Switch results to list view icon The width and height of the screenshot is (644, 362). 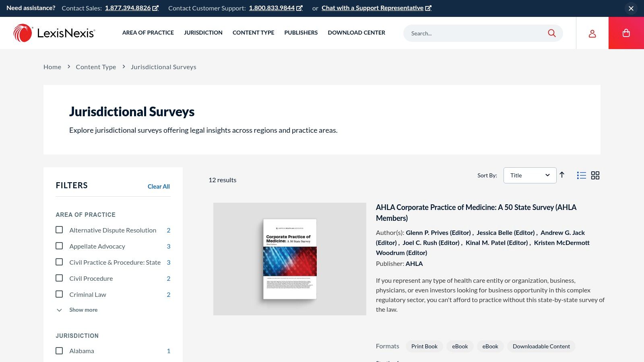click(581, 175)
